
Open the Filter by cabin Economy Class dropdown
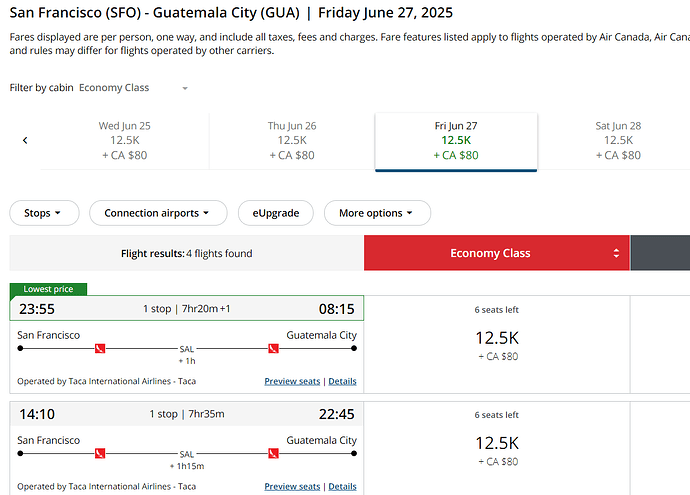tap(134, 88)
